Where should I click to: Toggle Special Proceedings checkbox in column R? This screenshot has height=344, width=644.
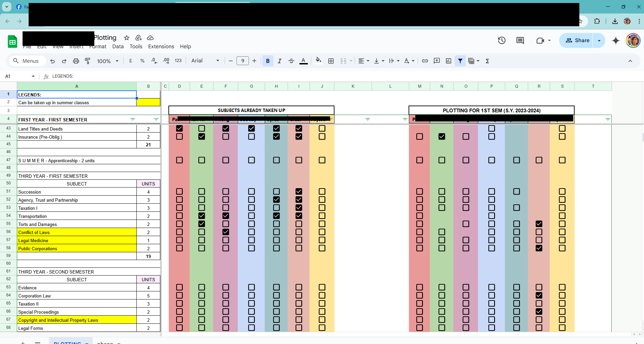[x=539, y=312]
